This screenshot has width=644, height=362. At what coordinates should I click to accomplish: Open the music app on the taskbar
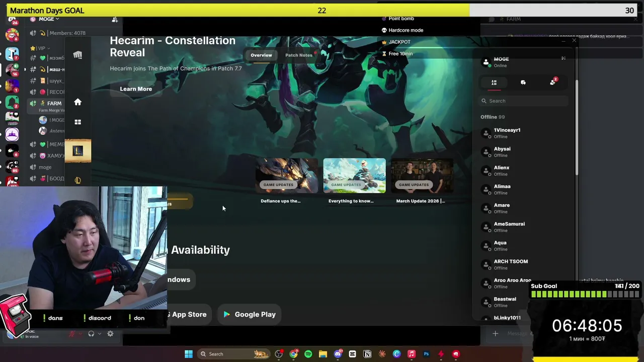[x=411, y=354]
